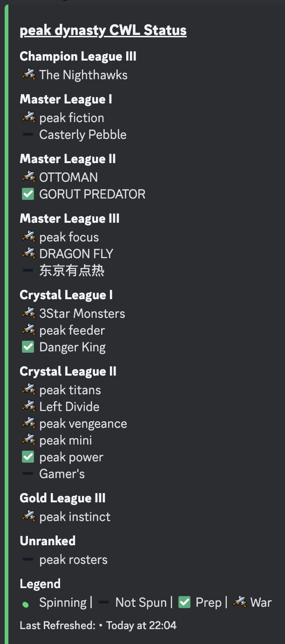Click the dash icon next to Gamer's

28,474
